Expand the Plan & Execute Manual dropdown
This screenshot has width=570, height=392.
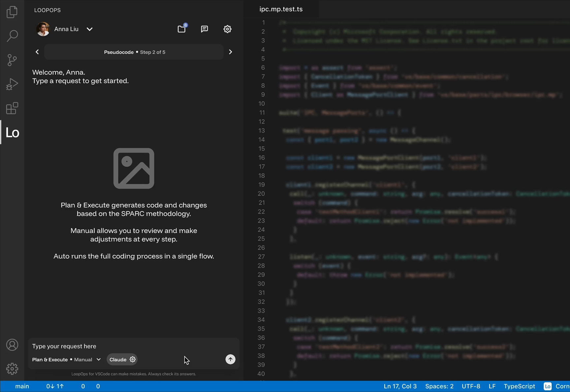[66, 359]
